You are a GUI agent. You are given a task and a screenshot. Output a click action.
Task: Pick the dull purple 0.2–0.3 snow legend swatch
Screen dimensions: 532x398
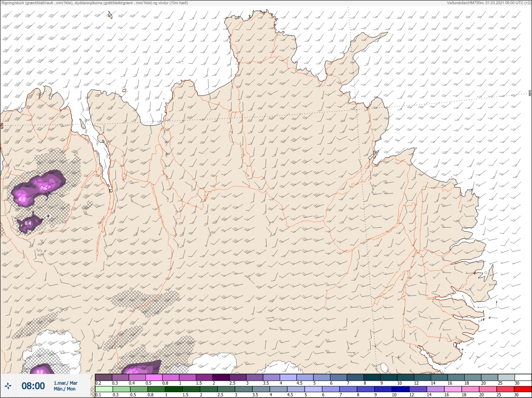(103, 378)
